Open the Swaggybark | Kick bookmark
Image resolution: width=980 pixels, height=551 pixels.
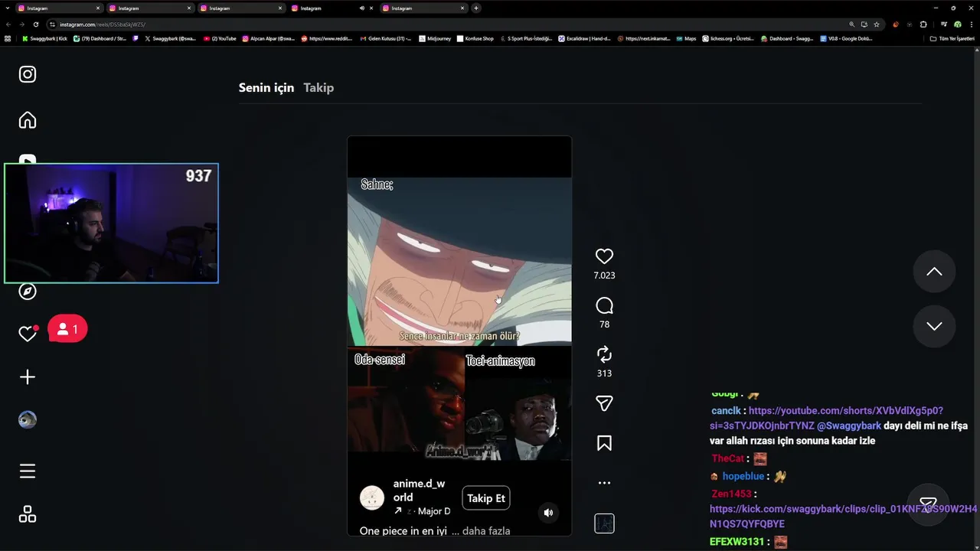click(44, 38)
